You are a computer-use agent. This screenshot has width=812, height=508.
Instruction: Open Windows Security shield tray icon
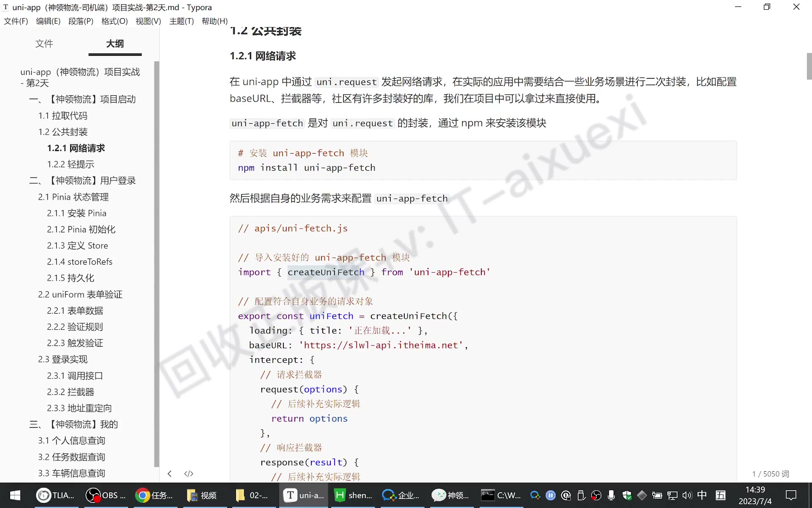(627, 495)
